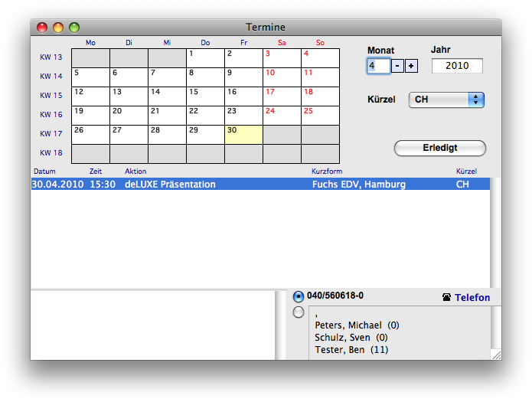Select the second radio button below phone number
Image resolution: width=532 pixels, height=402 pixels.
[x=299, y=312]
